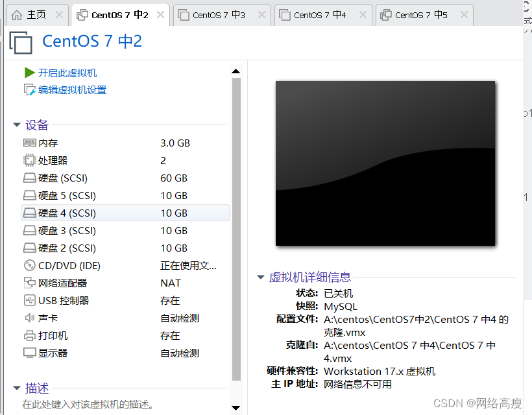Screen dimensions: 532x415
Task: Click the description field 在此处键入对该虚拟机的描述
Action: [x=88, y=405]
